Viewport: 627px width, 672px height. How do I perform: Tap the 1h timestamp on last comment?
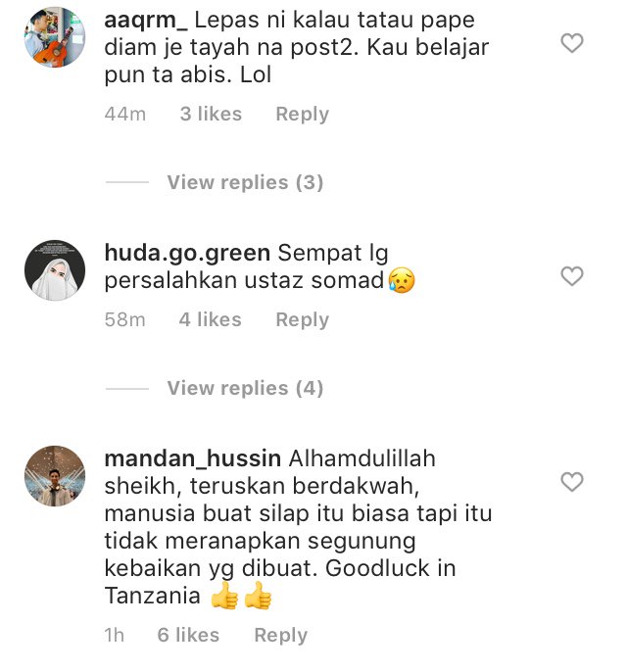(x=115, y=635)
